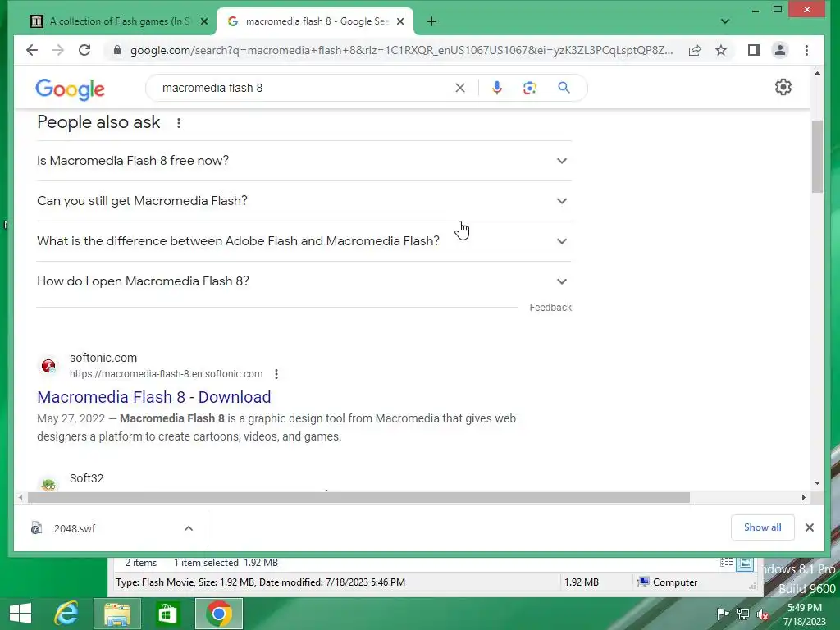The width and height of the screenshot is (840, 630).
Task: Expand 'How do I open Macromedia Flash 8?'
Action: point(304,281)
